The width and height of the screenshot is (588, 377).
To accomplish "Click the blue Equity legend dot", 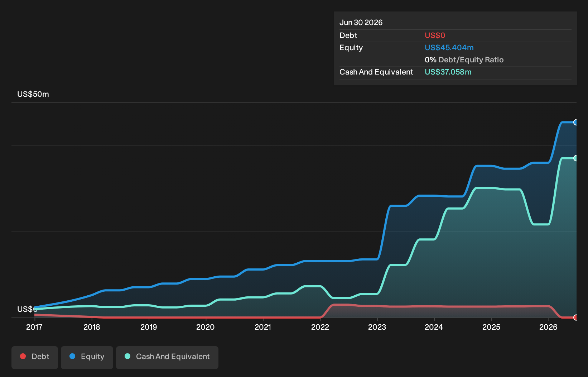I will pyautogui.click(x=72, y=356).
